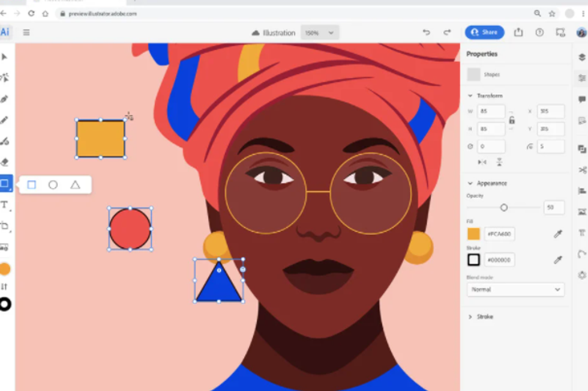This screenshot has height=391, width=588.
Task: Pick the triangle shape from the flyout
Action: click(x=75, y=185)
